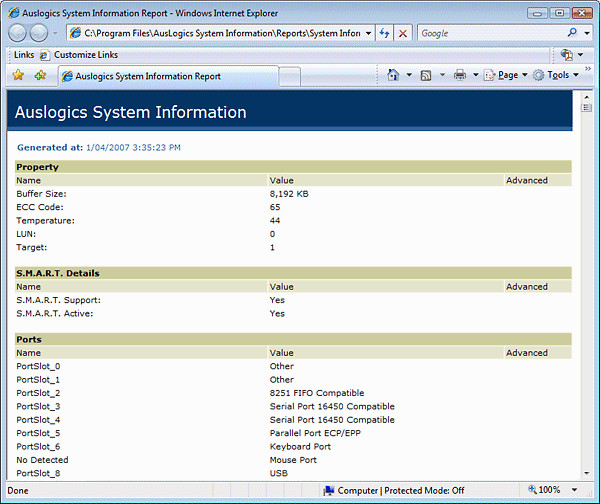600x504 pixels.
Task: Open the Tools menu
Action: [555, 75]
